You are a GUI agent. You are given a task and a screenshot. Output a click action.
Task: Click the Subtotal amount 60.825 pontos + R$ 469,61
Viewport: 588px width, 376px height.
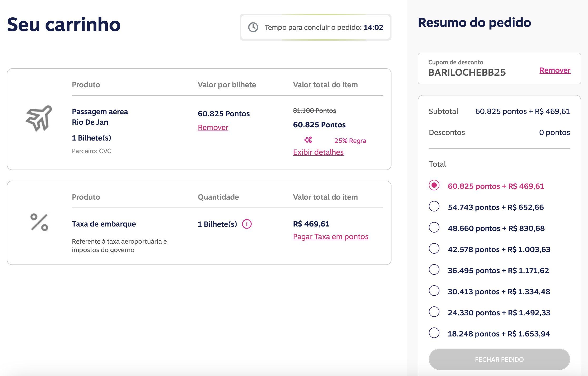point(522,111)
